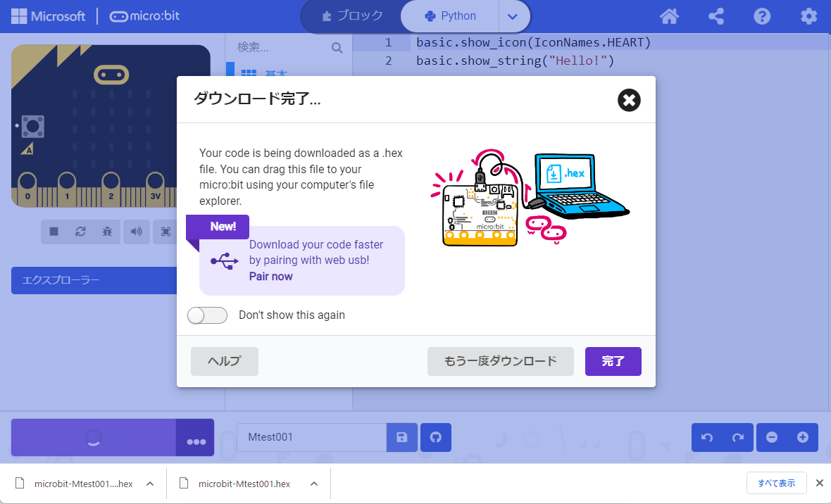
Task: Close the browser downloads bar
Action: pyautogui.click(x=819, y=483)
